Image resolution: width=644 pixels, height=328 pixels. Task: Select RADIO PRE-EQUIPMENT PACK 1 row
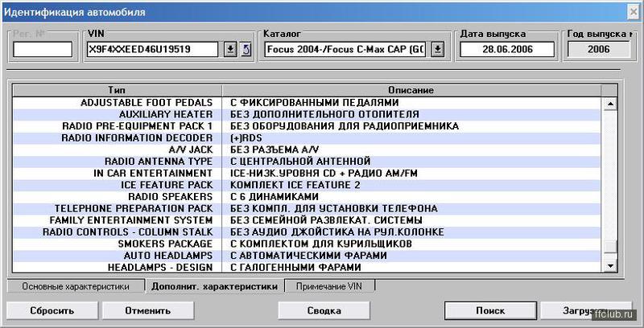[307, 126]
